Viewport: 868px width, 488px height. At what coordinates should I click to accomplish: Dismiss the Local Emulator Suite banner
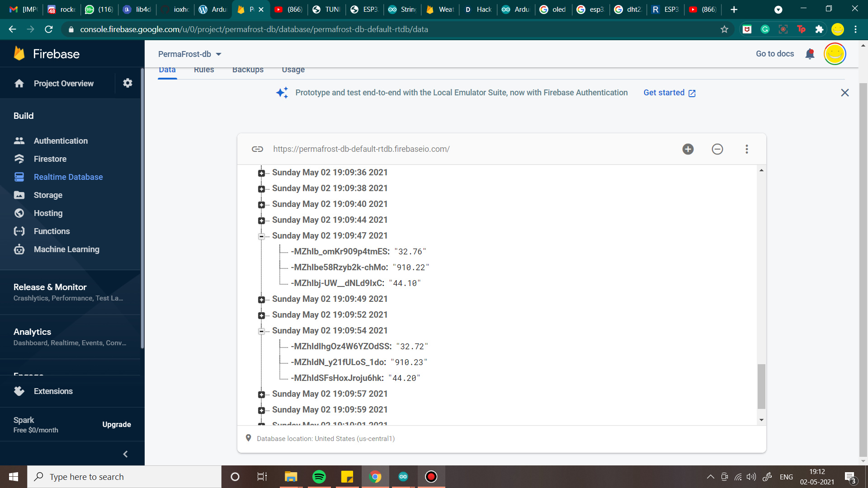(x=844, y=93)
